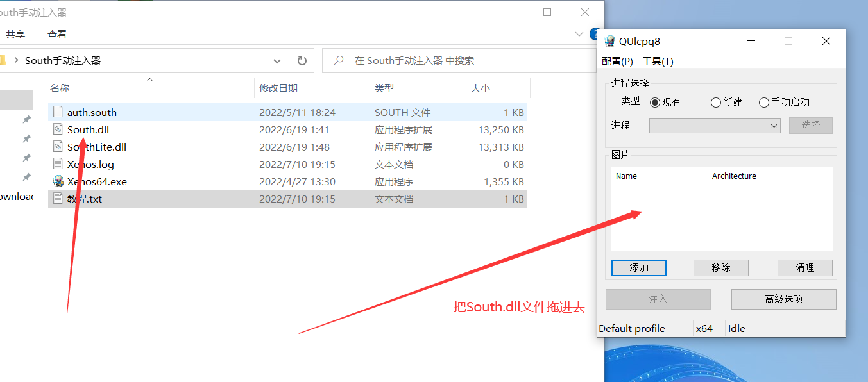The image size is (868, 382).
Task: Click Default profile in the status bar
Action: click(x=632, y=328)
